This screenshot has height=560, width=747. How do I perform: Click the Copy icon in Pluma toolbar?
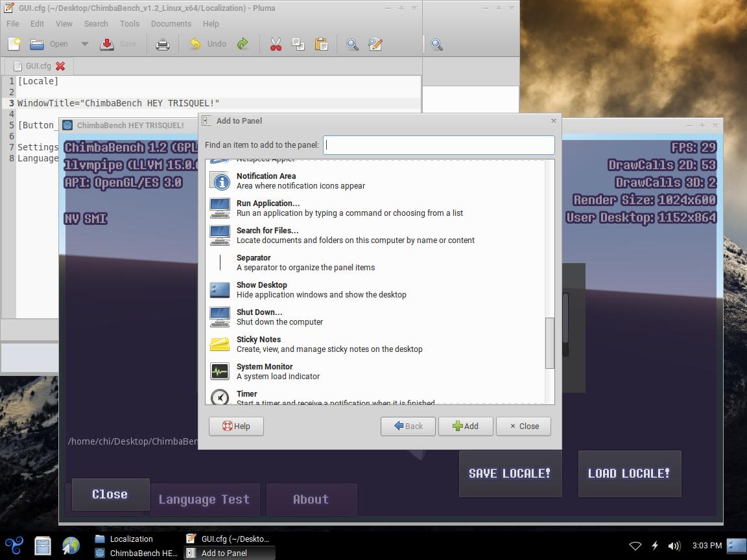(298, 44)
